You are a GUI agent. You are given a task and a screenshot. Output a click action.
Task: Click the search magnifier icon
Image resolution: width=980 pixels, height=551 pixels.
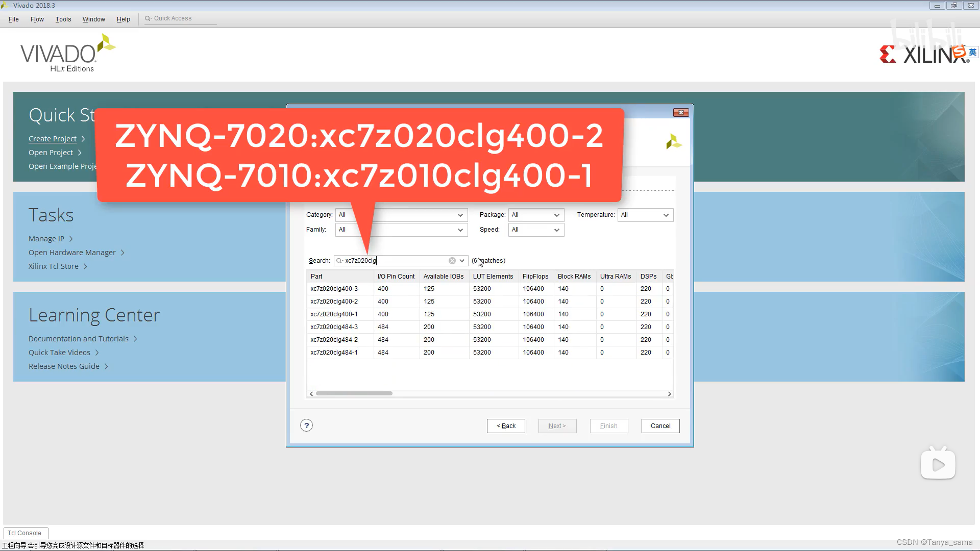point(339,261)
